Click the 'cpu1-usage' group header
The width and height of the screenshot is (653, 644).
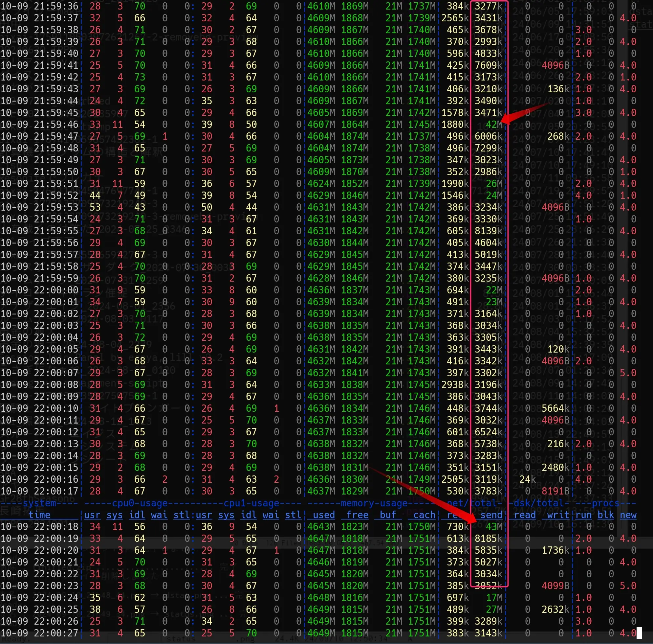pos(251,503)
